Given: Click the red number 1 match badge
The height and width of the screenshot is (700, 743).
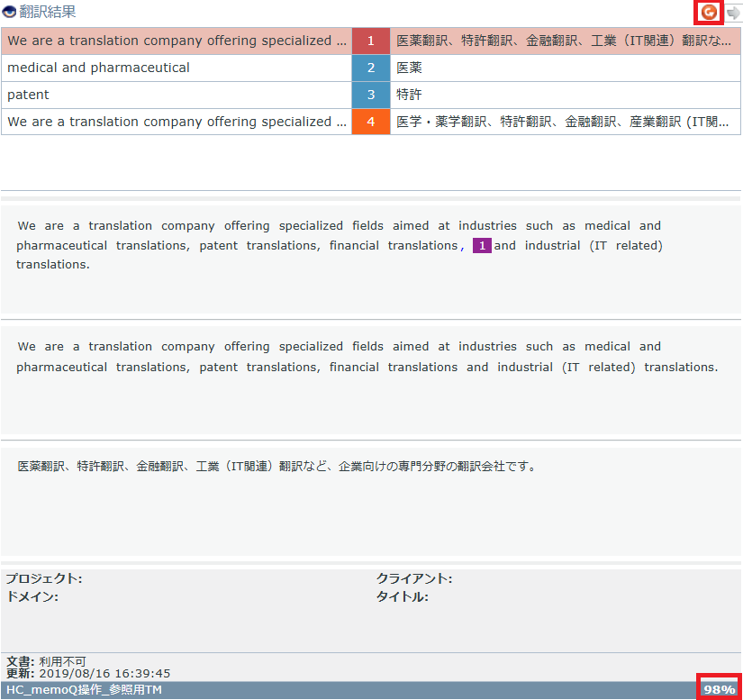Looking at the screenshot, I should [x=370, y=41].
